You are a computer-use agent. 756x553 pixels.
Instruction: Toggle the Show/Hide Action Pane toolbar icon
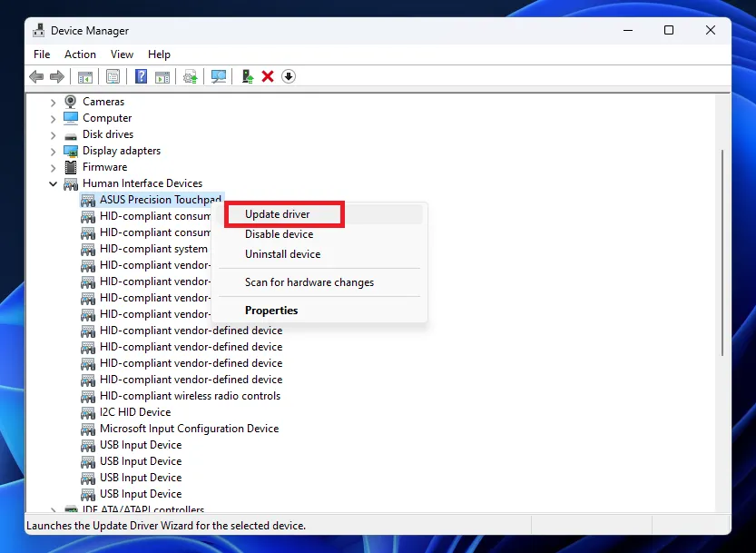(x=162, y=76)
